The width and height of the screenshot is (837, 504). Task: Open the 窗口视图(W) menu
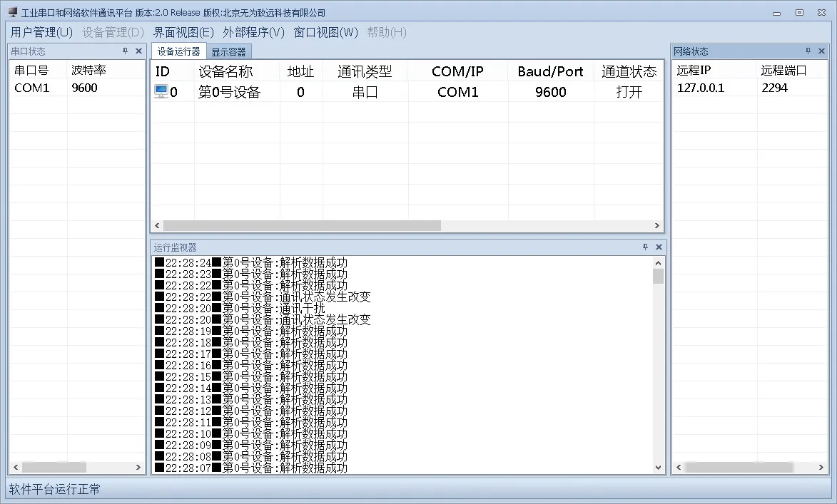point(325,32)
